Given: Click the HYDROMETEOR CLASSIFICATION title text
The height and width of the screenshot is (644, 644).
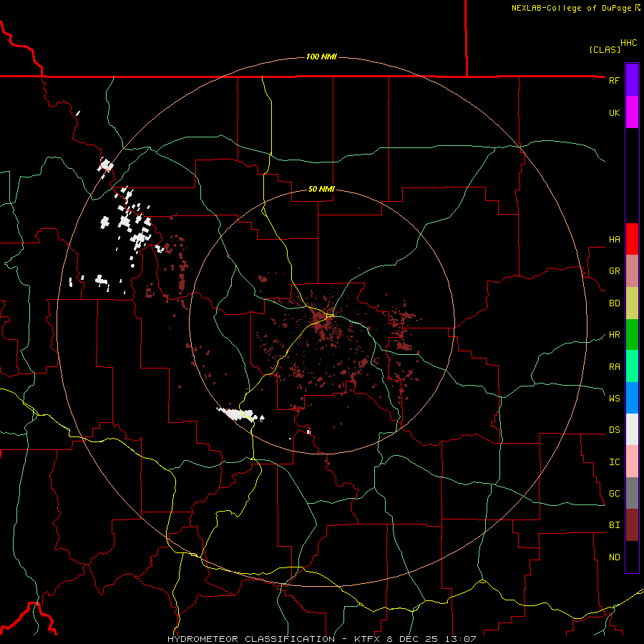Looking at the screenshot, I should [x=251, y=639].
